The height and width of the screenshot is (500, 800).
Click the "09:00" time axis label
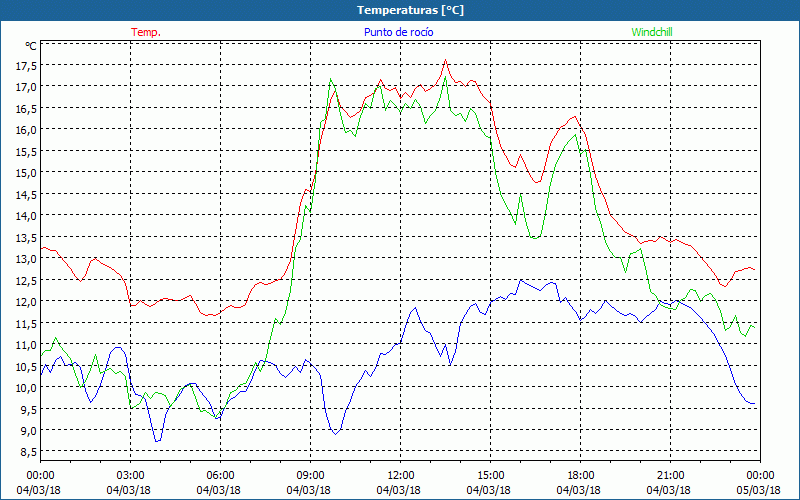(x=310, y=476)
